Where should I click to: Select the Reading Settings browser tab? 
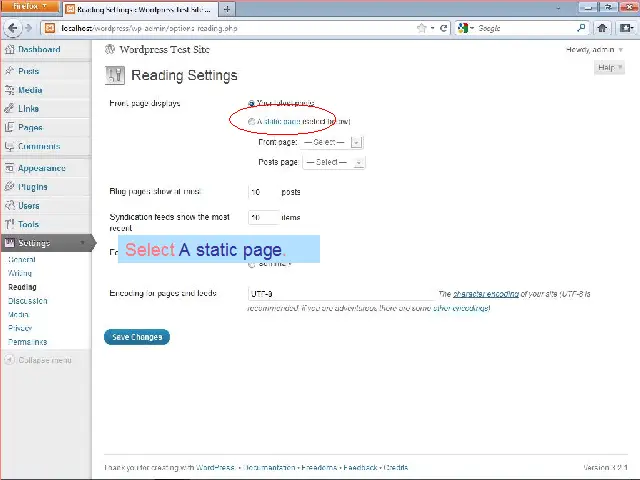coord(140,9)
